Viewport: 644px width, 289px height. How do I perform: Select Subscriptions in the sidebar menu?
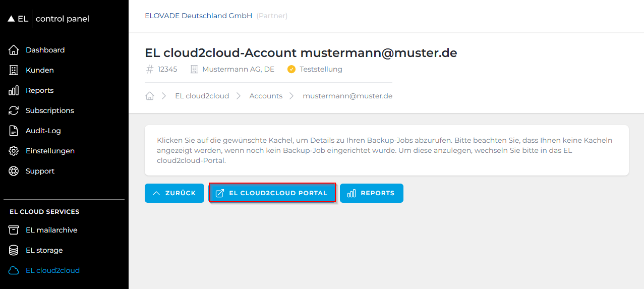click(49, 110)
